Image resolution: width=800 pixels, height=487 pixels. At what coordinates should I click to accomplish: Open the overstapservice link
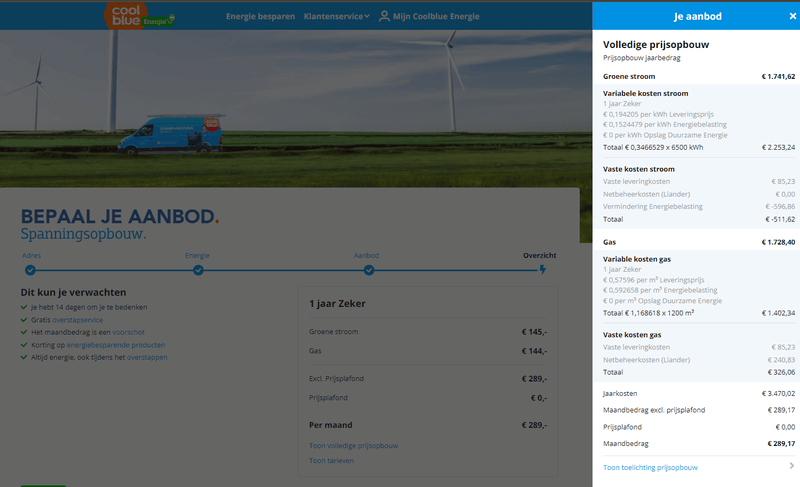78,320
